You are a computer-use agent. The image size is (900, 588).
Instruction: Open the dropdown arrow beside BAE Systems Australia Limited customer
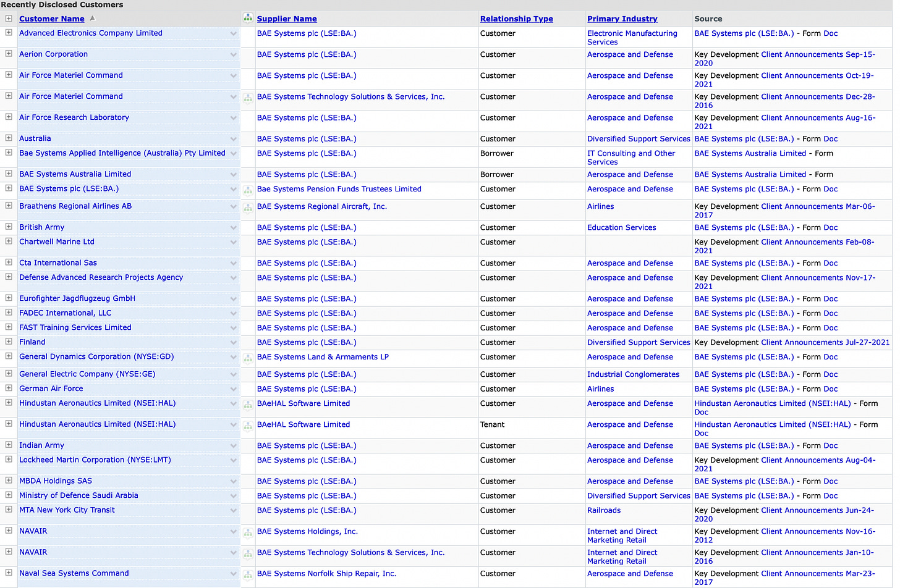(234, 175)
